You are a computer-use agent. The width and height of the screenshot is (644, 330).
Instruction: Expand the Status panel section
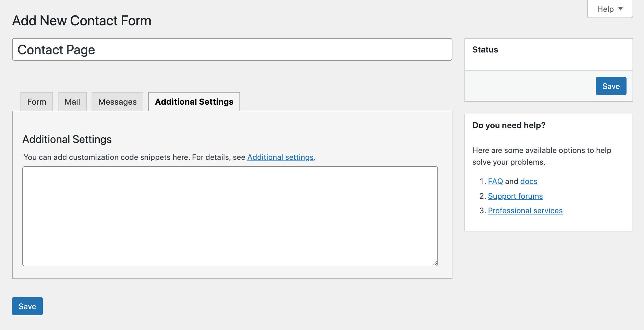[485, 50]
